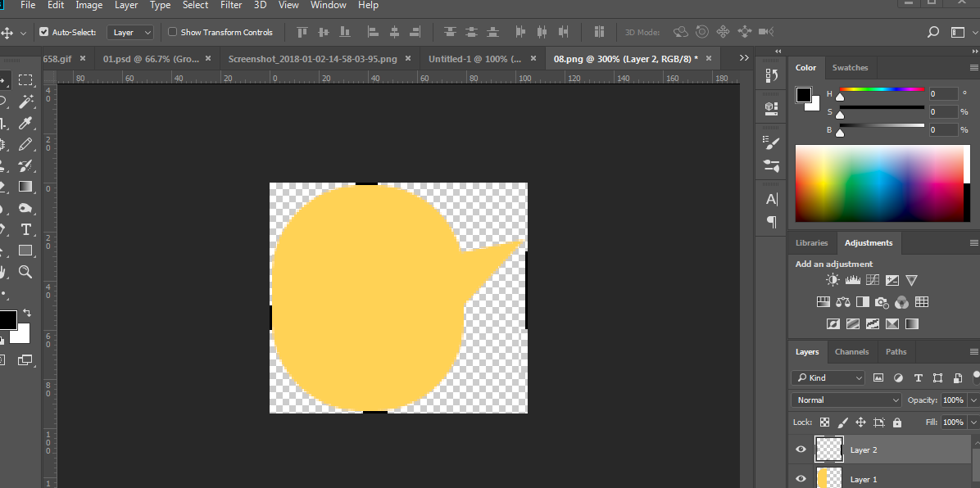Select the Horizontal Type tool
Viewport: 980px width, 488px height.
tap(25, 229)
